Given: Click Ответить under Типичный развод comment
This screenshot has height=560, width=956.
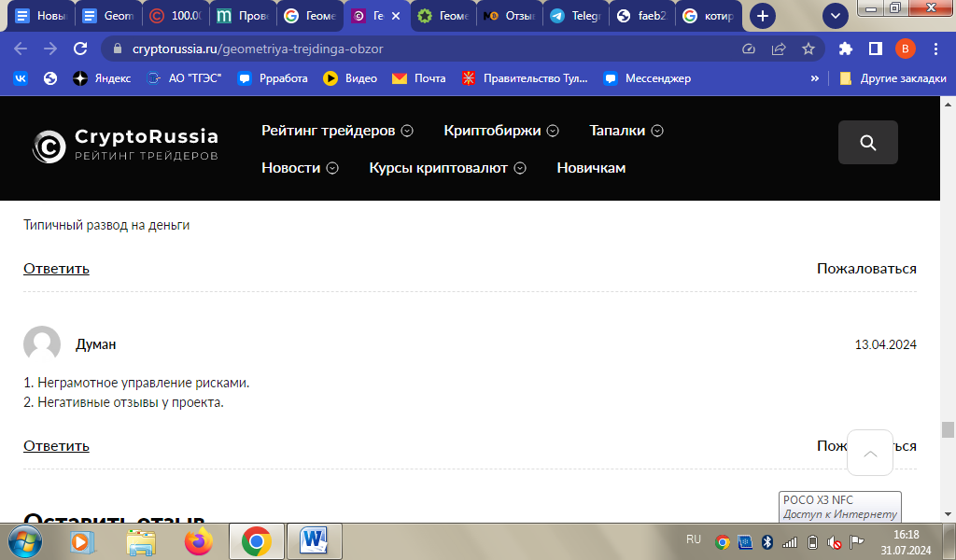Looking at the screenshot, I should pos(56,268).
